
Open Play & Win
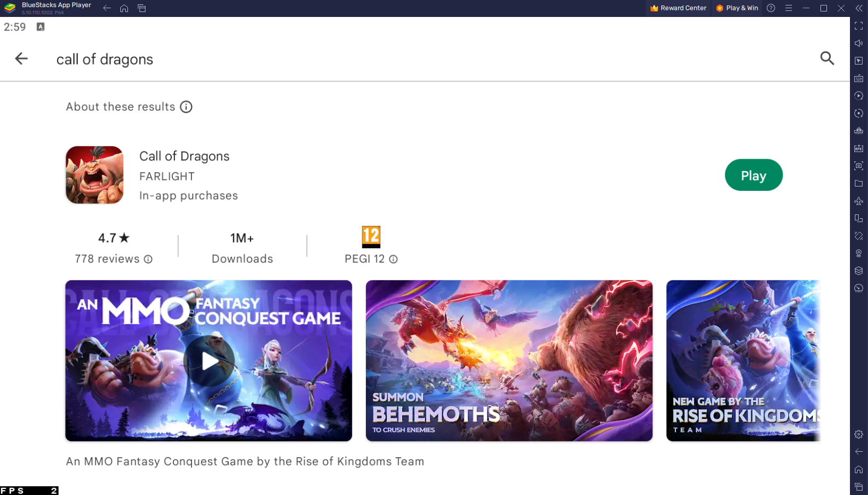737,8
